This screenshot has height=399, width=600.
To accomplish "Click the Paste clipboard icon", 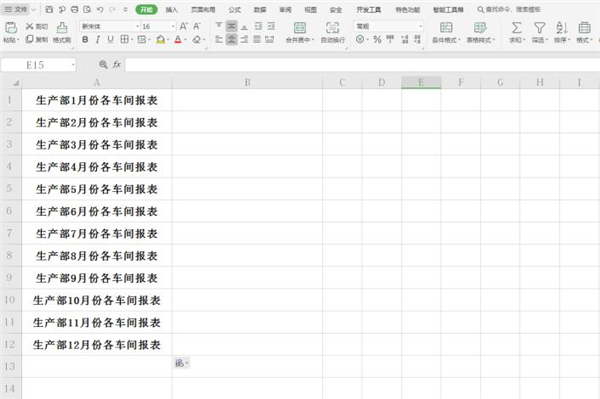I will (11, 28).
